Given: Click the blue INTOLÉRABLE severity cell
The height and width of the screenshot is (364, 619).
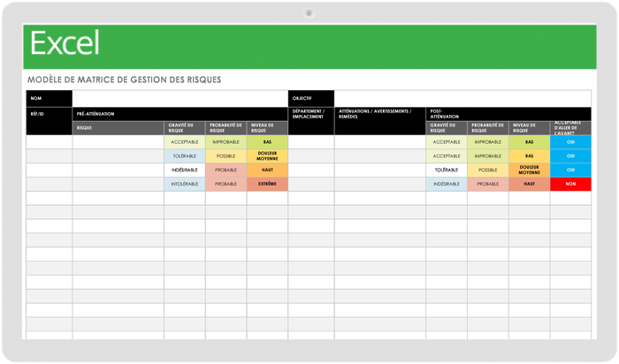Looking at the screenshot, I should [x=184, y=185].
